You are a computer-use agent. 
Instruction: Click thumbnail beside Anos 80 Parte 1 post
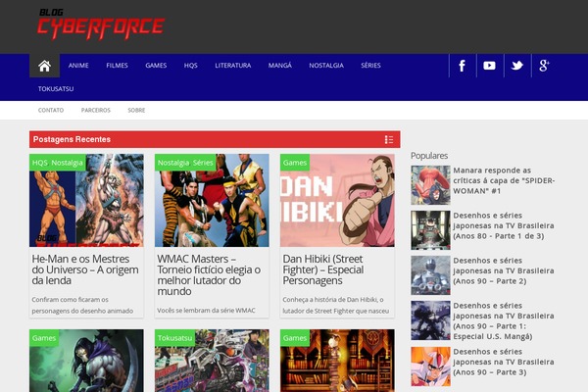(x=430, y=230)
